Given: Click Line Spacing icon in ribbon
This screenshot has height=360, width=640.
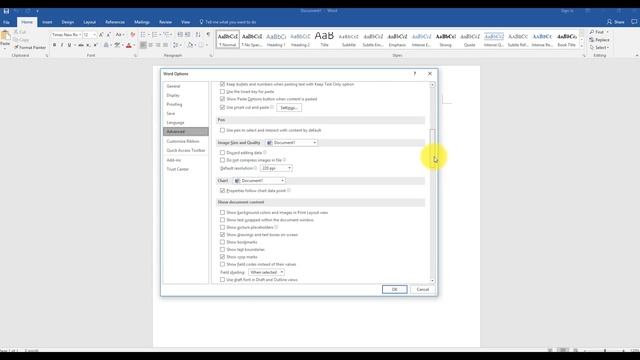Looking at the screenshot, I should (176, 45).
